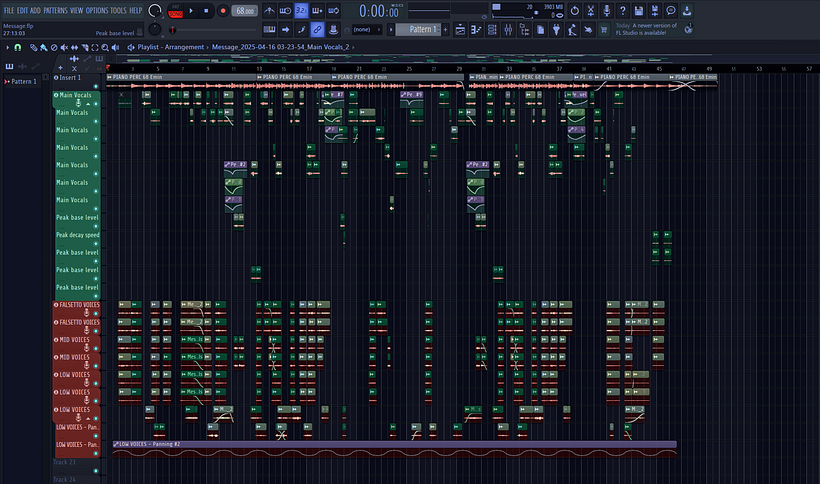Toggle the multilink to controllers icon

click(333, 30)
